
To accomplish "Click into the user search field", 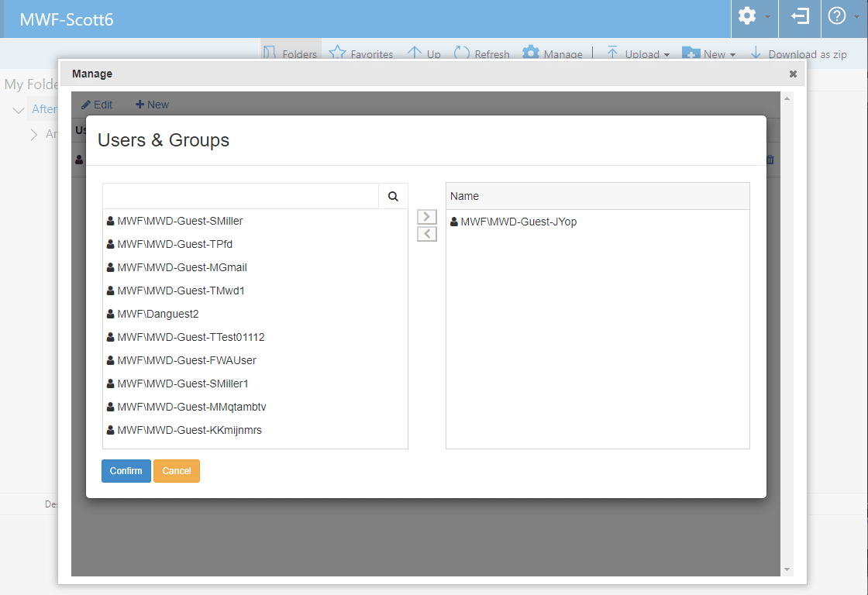I will (x=240, y=197).
